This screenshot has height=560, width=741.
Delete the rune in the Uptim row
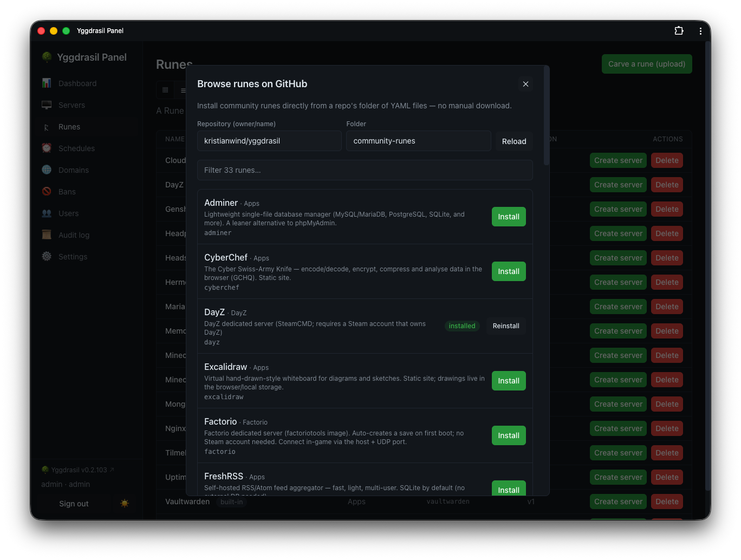[667, 477]
